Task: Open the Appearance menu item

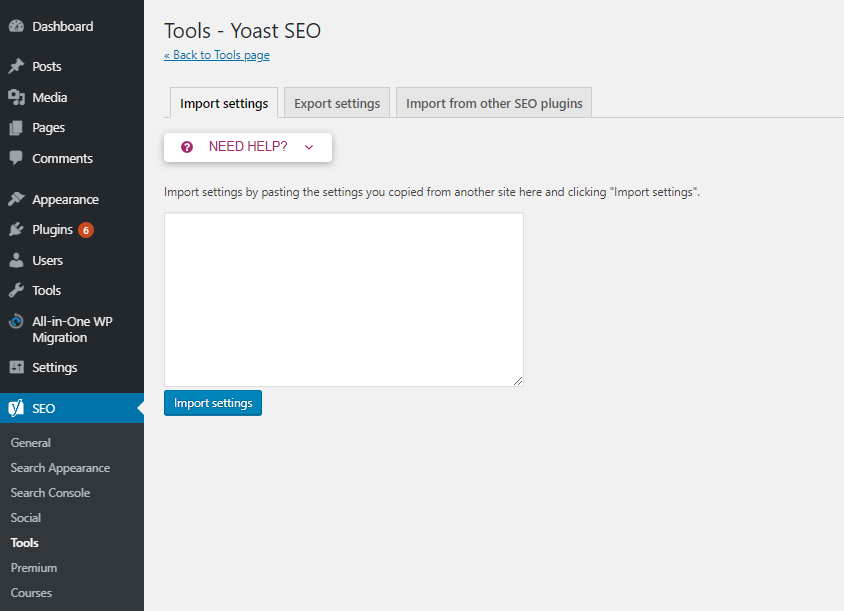Action: (x=72, y=199)
